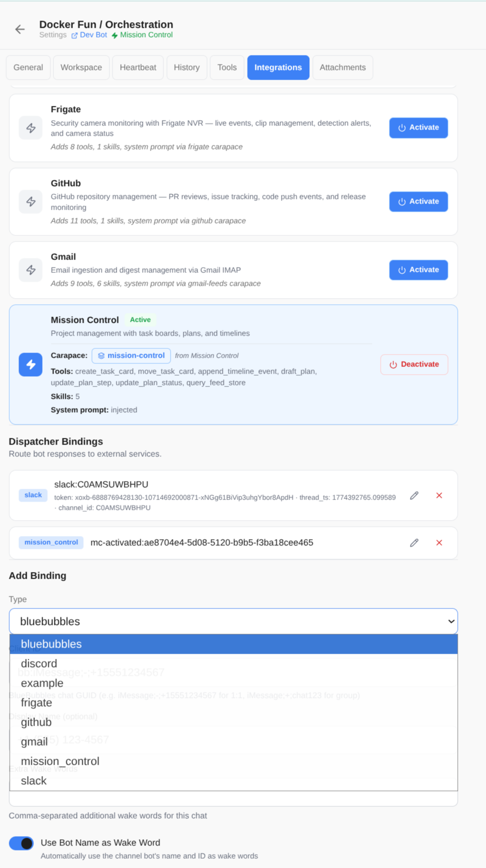Click the Mission Control blue lightning icon
Viewport: 486px width, 868px height.
[30, 364]
